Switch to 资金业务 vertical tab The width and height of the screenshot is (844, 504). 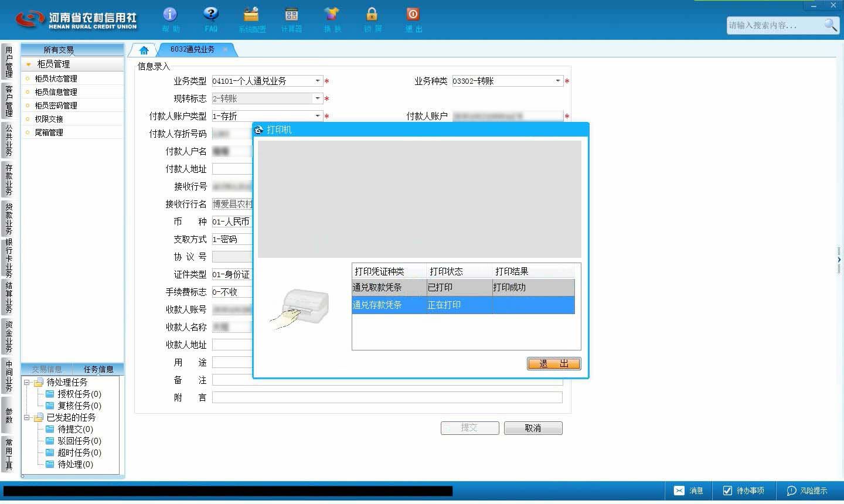click(9, 336)
